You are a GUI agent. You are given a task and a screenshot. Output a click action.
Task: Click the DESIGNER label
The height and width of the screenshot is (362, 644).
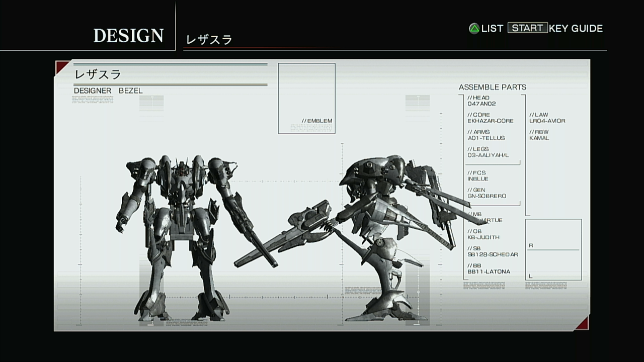point(93,91)
